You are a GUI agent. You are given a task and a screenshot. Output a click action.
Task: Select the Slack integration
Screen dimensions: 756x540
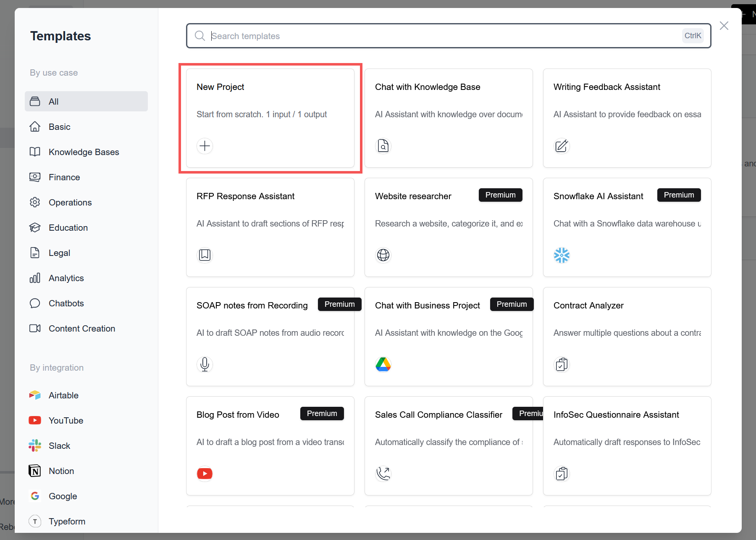(x=86, y=445)
